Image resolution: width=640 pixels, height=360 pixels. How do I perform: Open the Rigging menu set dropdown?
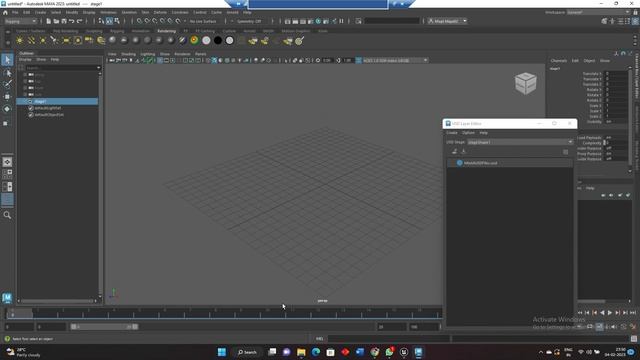(x=20, y=21)
